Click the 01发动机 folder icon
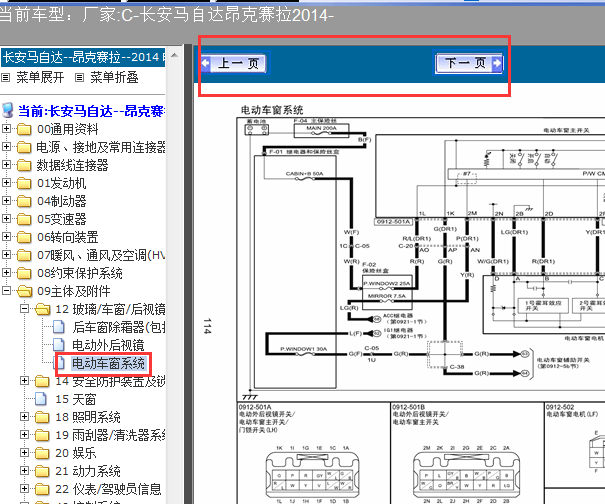This screenshot has width=605, height=504. point(24,183)
